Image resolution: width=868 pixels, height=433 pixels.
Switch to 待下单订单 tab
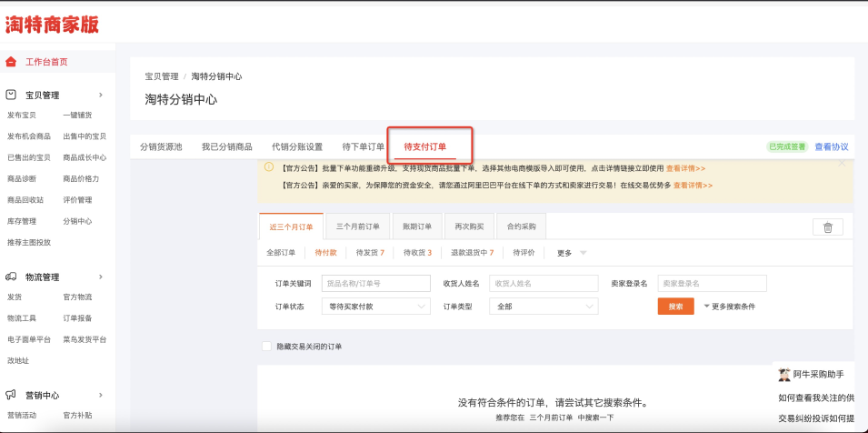tap(364, 147)
